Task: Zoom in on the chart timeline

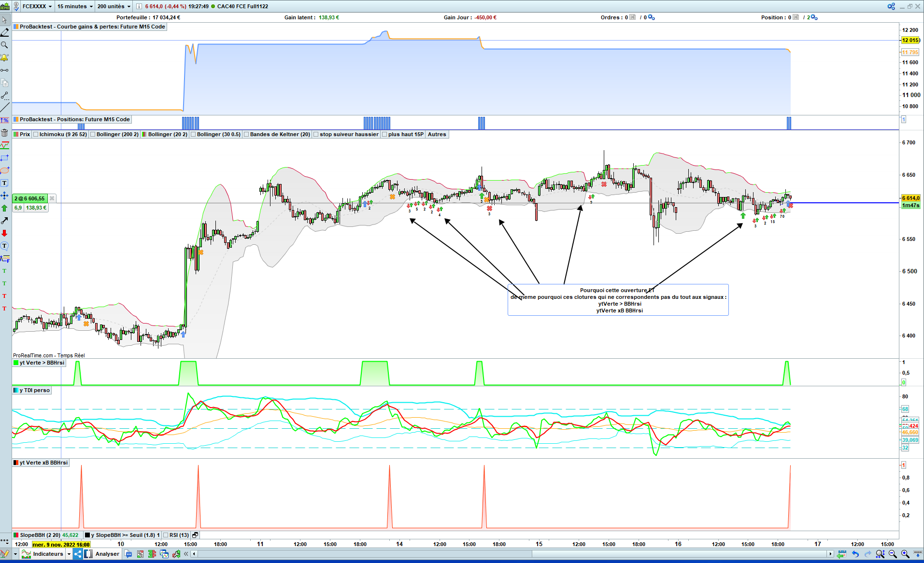Action: coord(905,554)
